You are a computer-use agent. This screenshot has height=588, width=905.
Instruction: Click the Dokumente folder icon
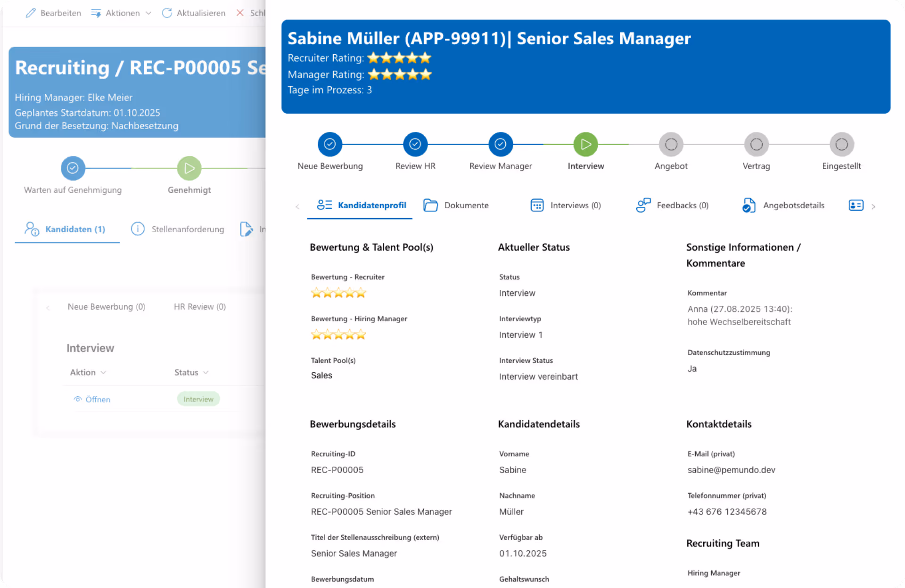point(430,205)
